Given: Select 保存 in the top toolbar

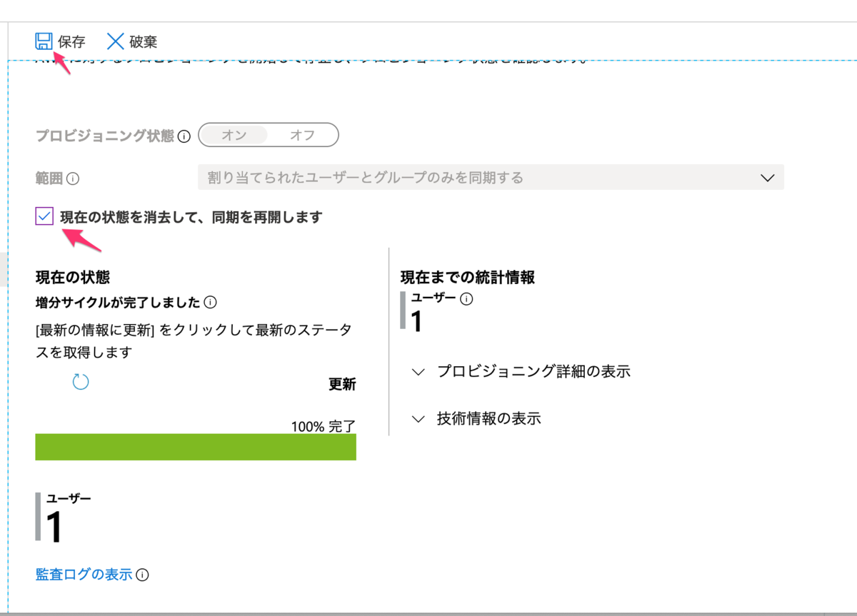Looking at the screenshot, I should [x=71, y=41].
